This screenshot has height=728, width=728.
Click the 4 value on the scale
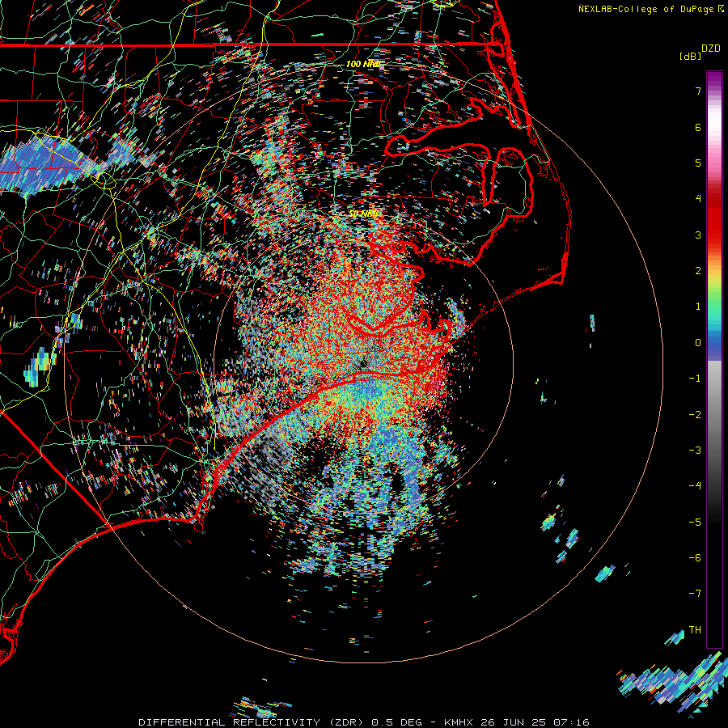(698, 199)
